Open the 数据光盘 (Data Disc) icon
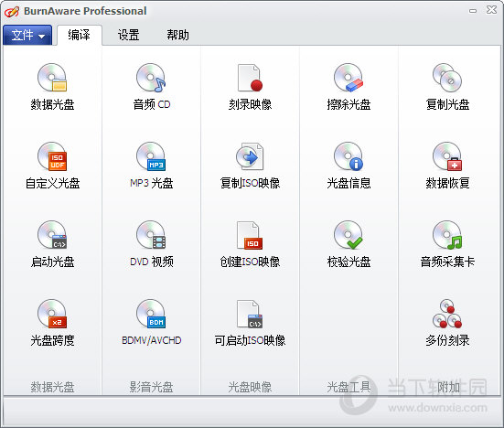504x428 pixels. (52, 78)
